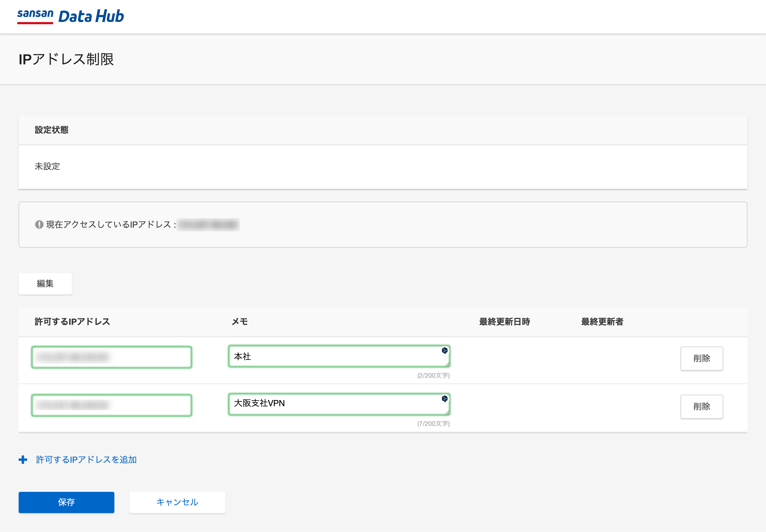Open 許可するIPアドレスを追加 link
Viewport: 766px width, 532px height.
(x=86, y=460)
